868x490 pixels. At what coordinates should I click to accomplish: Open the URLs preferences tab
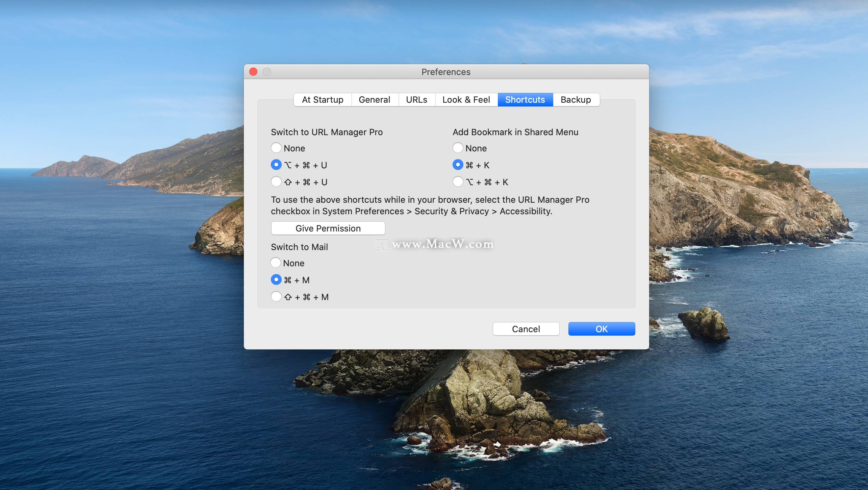pos(415,99)
